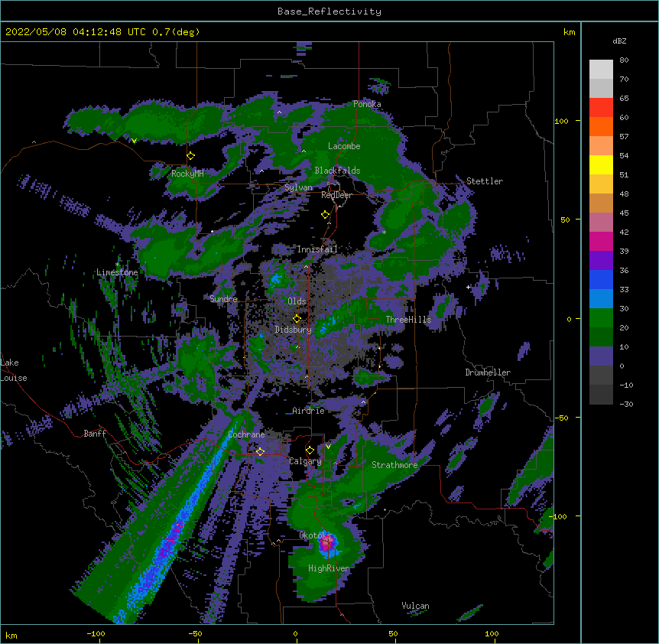
Task: Click the RedDeer label
Action: point(336,195)
